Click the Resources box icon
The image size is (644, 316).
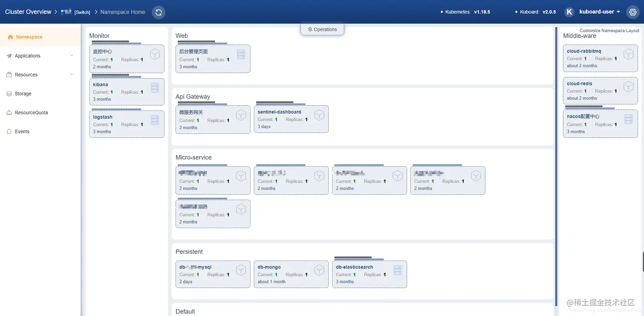9,75
